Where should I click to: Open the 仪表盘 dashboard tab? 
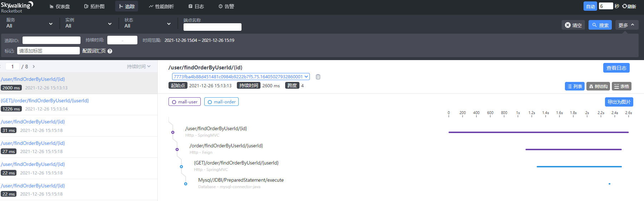pyautogui.click(x=60, y=6)
